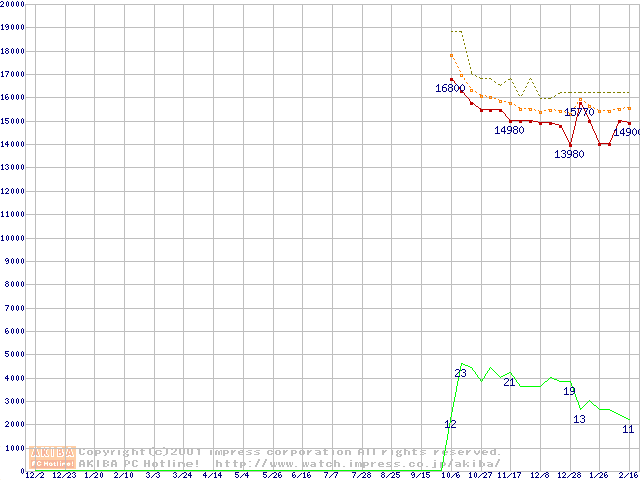The height and width of the screenshot is (480, 640).
Task: Click the AKIBA PC Hotline logo
Action: click(x=53, y=457)
